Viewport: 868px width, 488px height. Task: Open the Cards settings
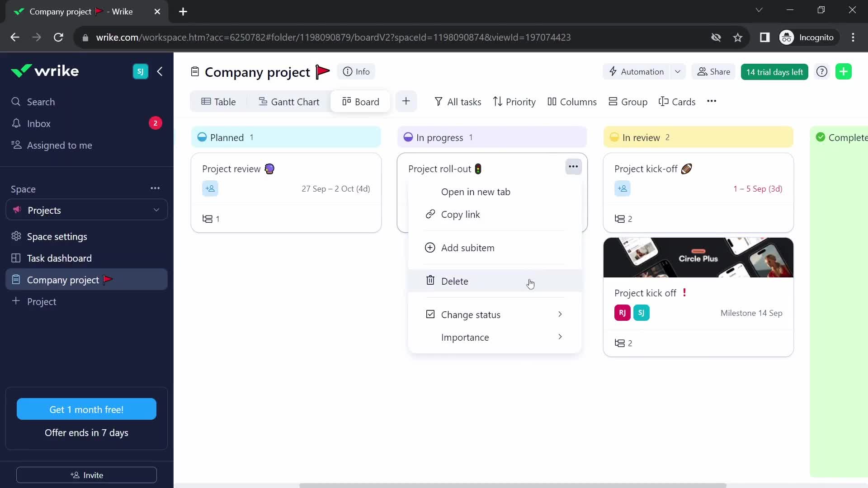(677, 102)
